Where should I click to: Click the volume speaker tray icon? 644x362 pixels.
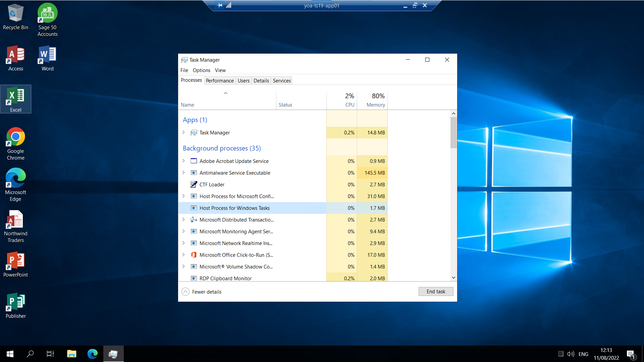pyautogui.click(x=570, y=354)
